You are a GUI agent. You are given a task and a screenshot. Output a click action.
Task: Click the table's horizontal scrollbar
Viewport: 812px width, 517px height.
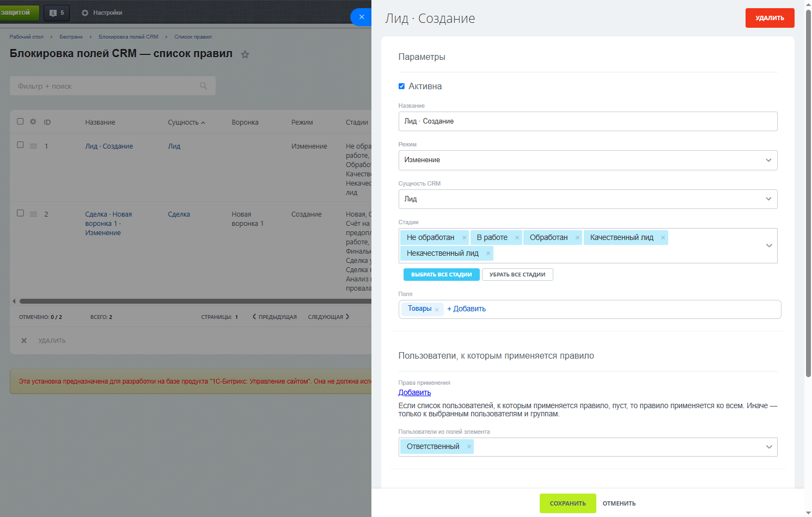pos(195,301)
